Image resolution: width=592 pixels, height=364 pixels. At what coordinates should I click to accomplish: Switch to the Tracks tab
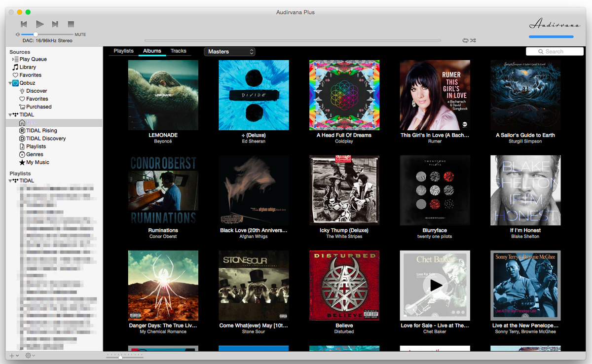click(179, 51)
